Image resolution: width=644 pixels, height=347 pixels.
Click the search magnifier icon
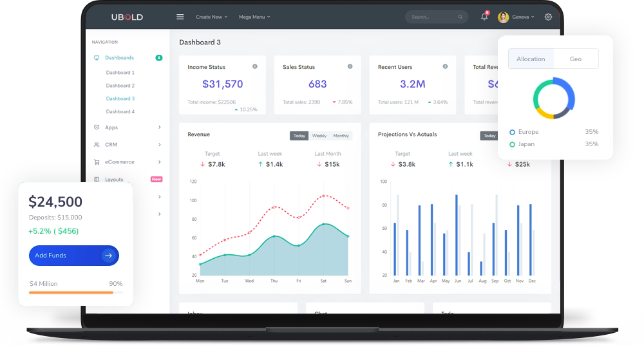pyautogui.click(x=460, y=17)
